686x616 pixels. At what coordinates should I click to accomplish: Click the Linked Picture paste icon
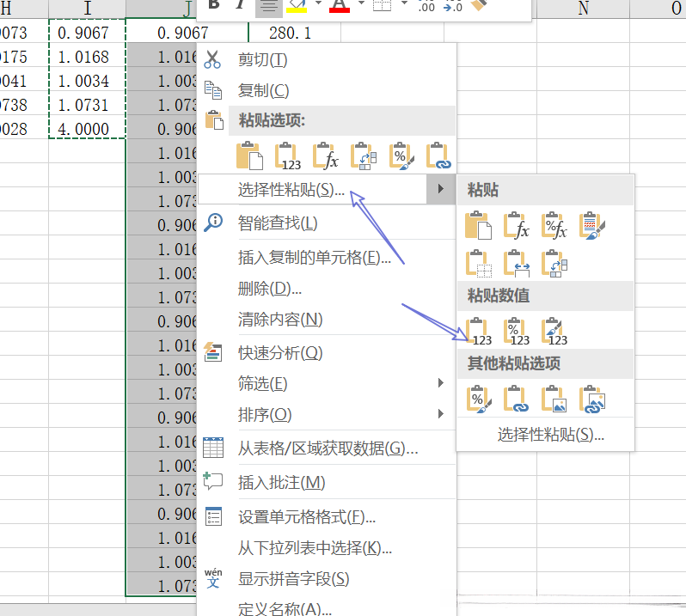pos(592,399)
